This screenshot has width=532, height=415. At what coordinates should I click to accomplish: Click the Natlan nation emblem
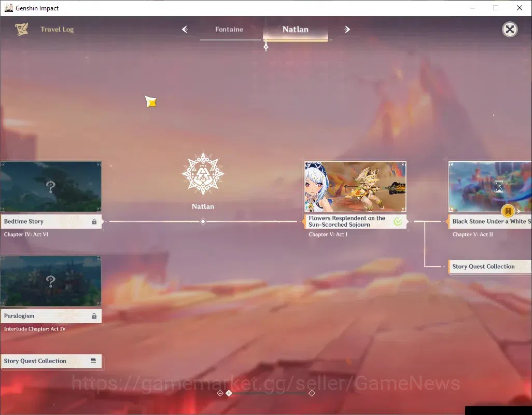[203, 174]
